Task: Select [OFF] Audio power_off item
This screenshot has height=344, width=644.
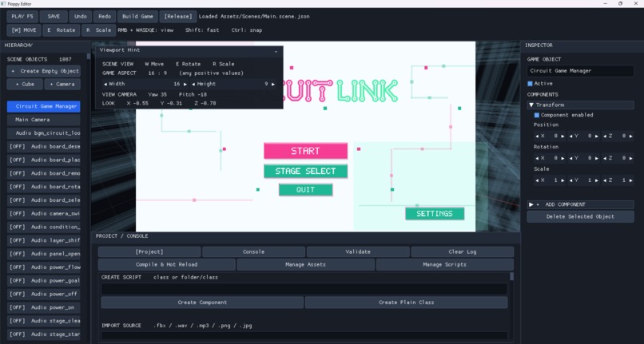Action: [43, 294]
